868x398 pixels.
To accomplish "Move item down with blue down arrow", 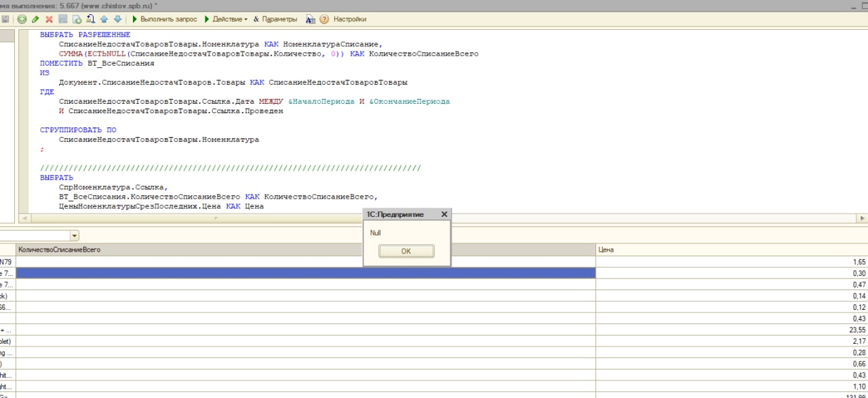I will (117, 20).
